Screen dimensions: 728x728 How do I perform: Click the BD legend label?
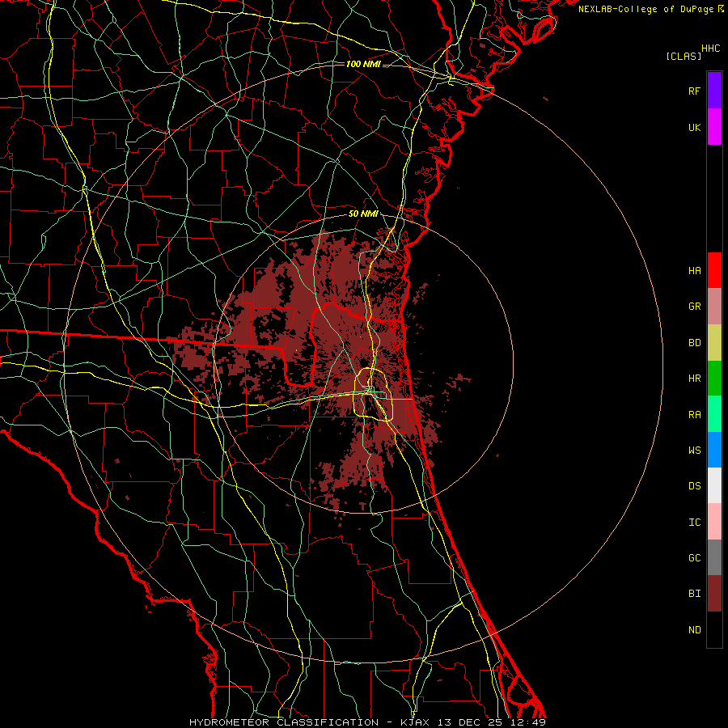(694, 343)
